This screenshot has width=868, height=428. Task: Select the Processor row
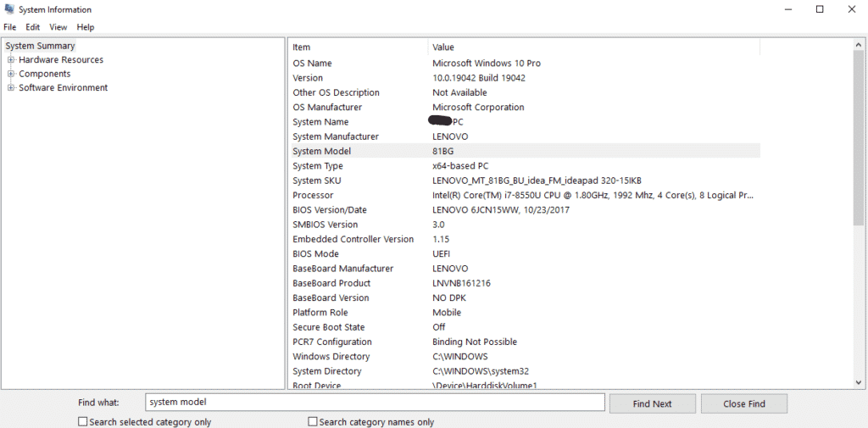(525, 195)
